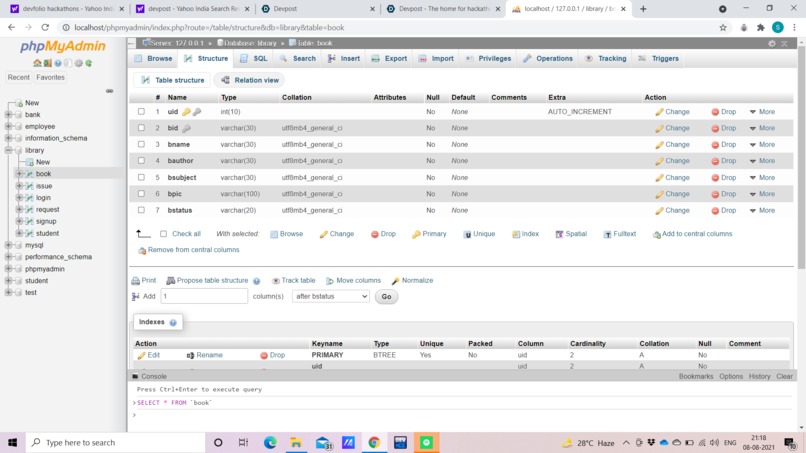Open More dropdown for bstatus row
The height and width of the screenshot is (453, 806).
point(762,211)
